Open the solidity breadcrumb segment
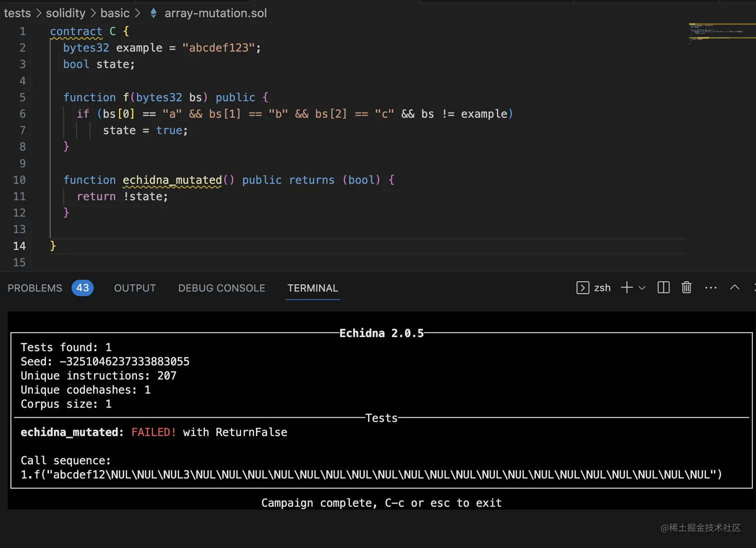 pyautogui.click(x=65, y=13)
